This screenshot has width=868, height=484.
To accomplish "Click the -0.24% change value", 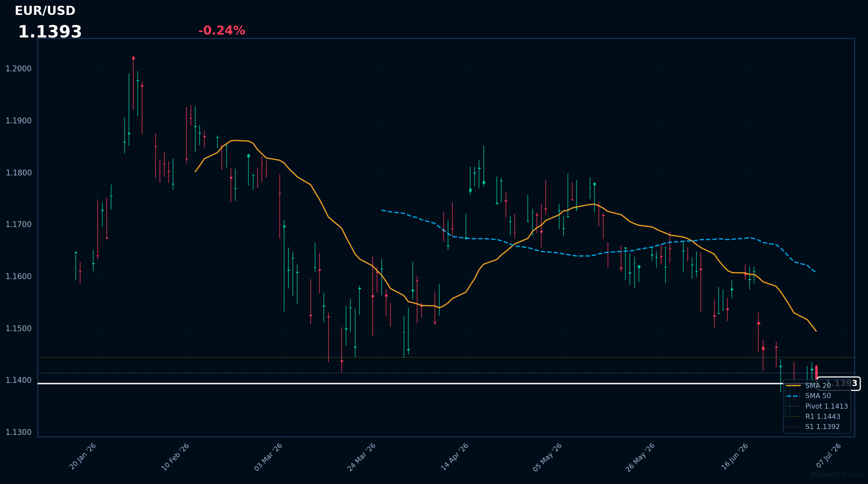I will coord(221,31).
